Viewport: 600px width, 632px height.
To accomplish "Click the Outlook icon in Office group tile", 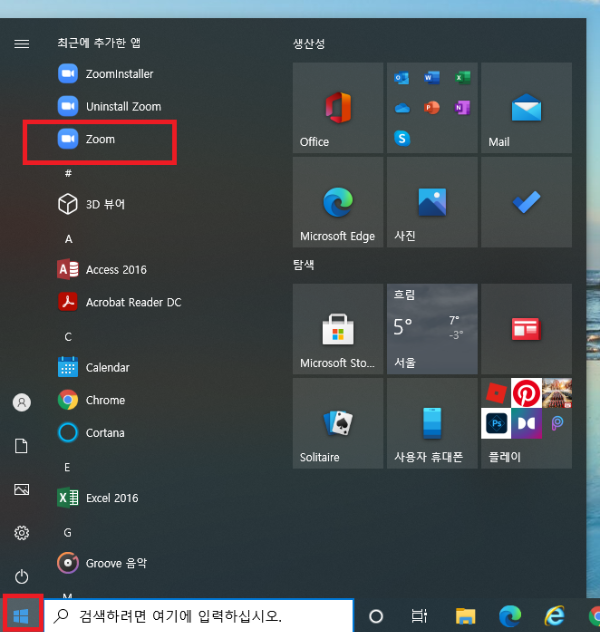I will [x=402, y=77].
